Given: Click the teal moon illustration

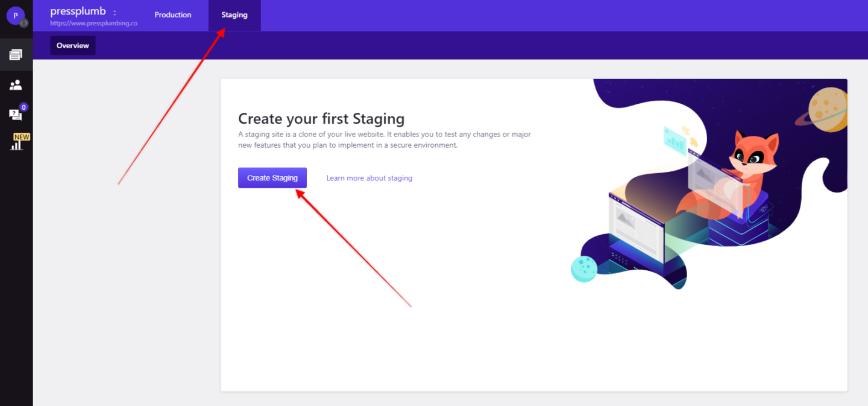Looking at the screenshot, I should (583, 269).
